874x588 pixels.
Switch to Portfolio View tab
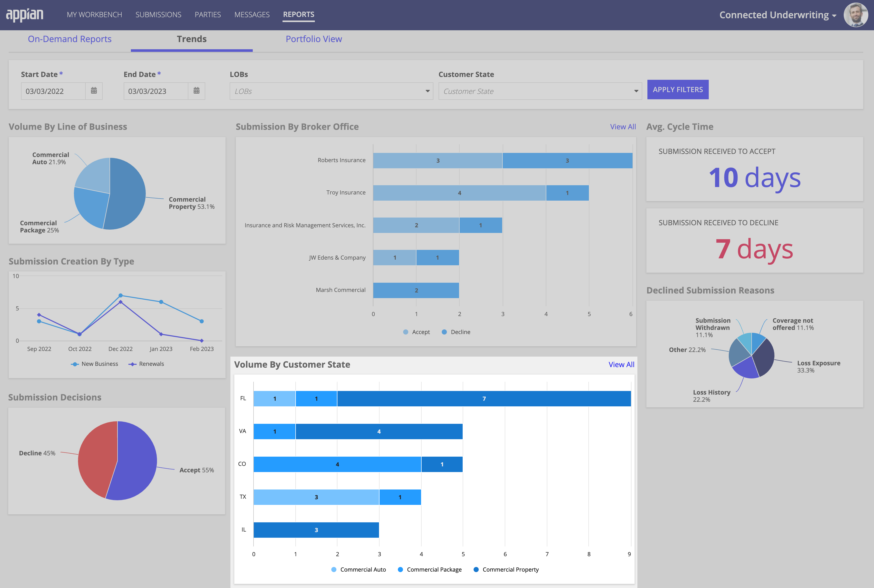pyautogui.click(x=314, y=39)
